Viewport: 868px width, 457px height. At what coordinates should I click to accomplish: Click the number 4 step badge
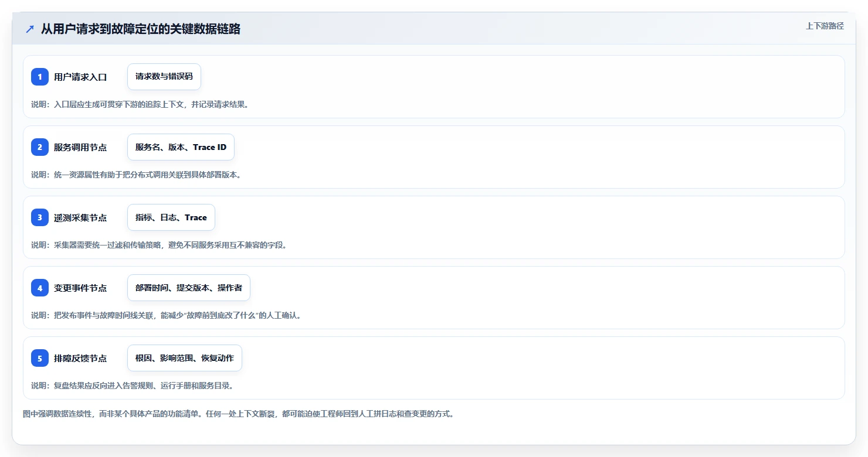pyautogui.click(x=40, y=288)
